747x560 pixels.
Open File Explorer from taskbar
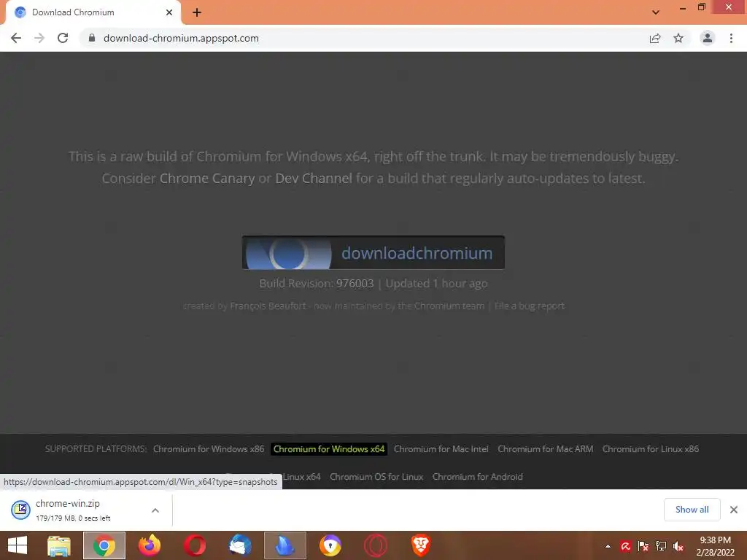click(59, 545)
